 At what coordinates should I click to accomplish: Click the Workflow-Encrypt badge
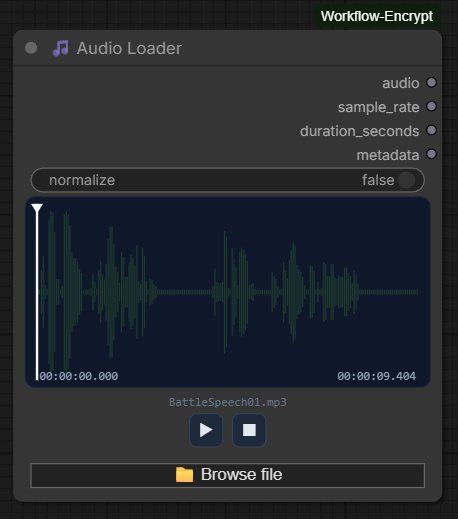coord(377,16)
